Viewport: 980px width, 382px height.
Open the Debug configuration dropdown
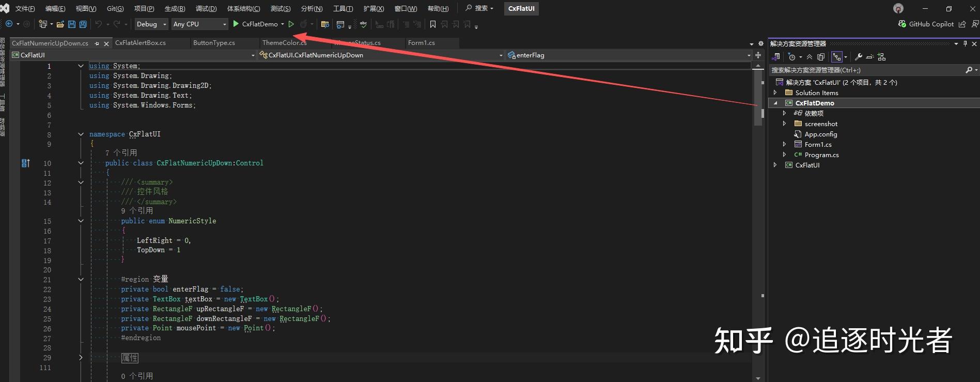pyautogui.click(x=151, y=24)
